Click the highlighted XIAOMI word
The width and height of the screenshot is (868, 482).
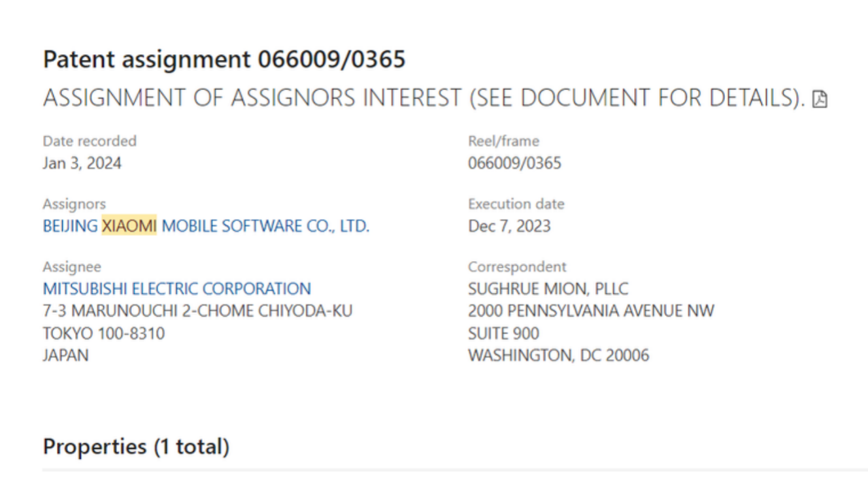click(129, 226)
